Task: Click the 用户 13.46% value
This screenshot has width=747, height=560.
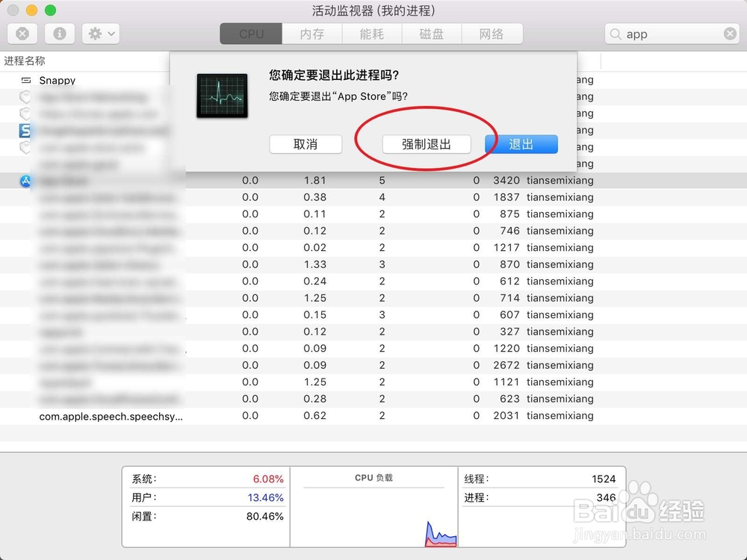Action: (x=265, y=497)
